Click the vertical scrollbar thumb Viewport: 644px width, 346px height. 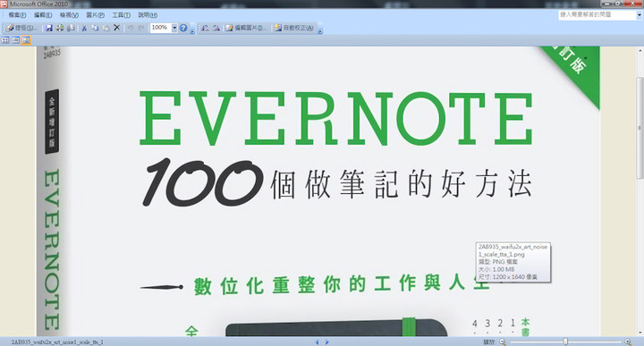pos(640,128)
